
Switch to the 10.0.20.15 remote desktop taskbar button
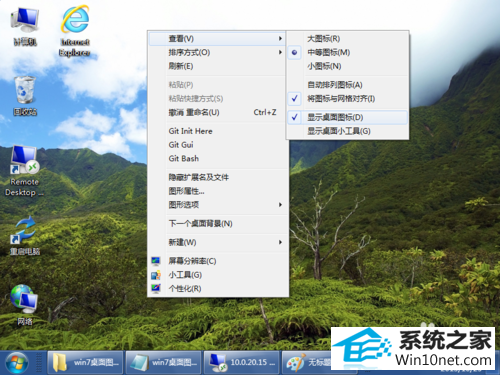click(242, 363)
